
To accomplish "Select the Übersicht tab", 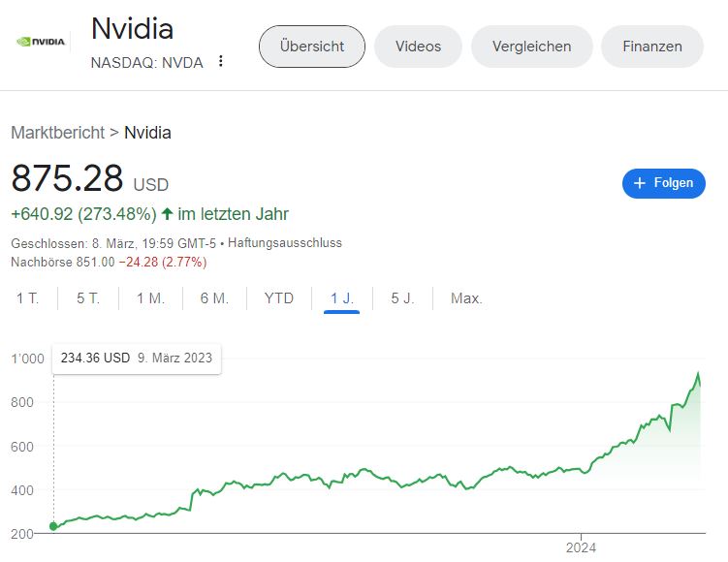I will tap(312, 47).
